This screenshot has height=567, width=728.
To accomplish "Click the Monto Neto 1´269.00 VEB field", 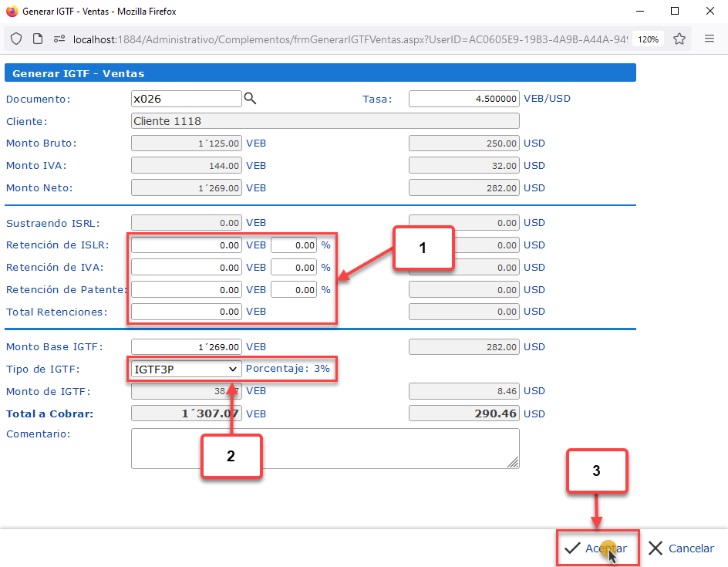I will 186,187.
